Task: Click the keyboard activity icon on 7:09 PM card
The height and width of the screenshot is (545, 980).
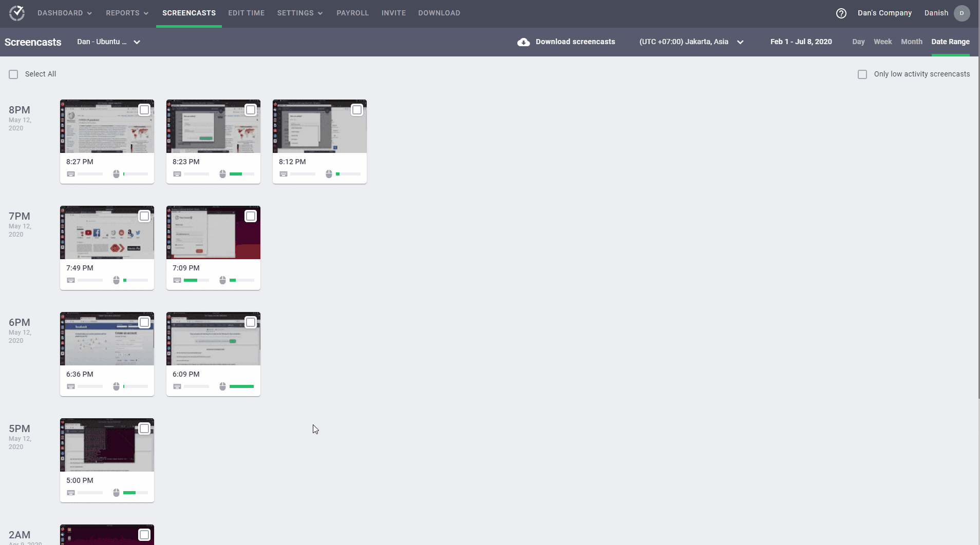Action: click(x=177, y=280)
